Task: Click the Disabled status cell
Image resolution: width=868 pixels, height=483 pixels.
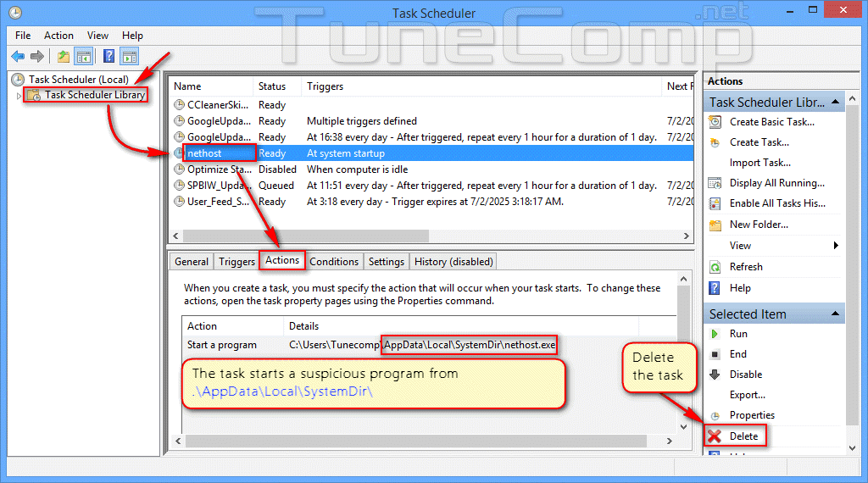Action: (277, 169)
